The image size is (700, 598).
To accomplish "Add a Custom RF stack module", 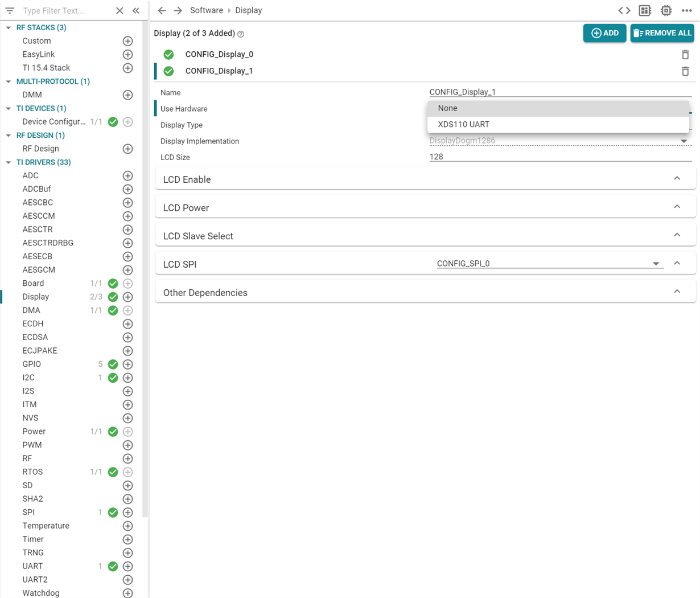I will pos(127,41).
